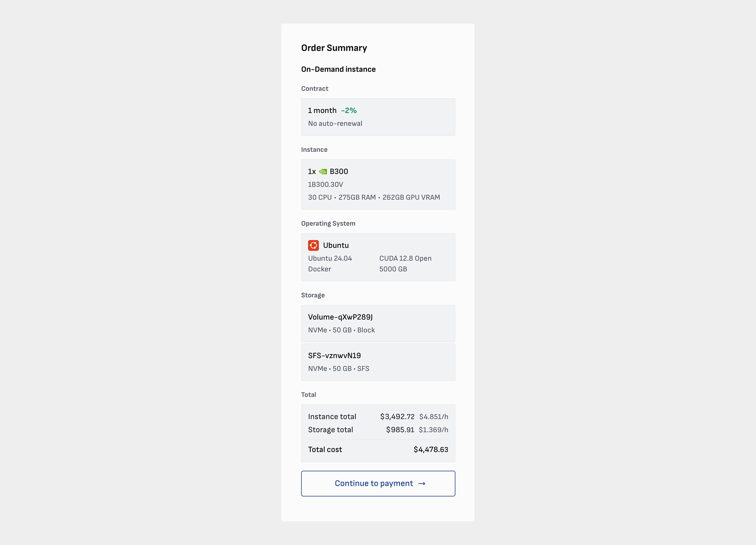Click the Ubuntu 24.04 version text

[x=330, y=259]
